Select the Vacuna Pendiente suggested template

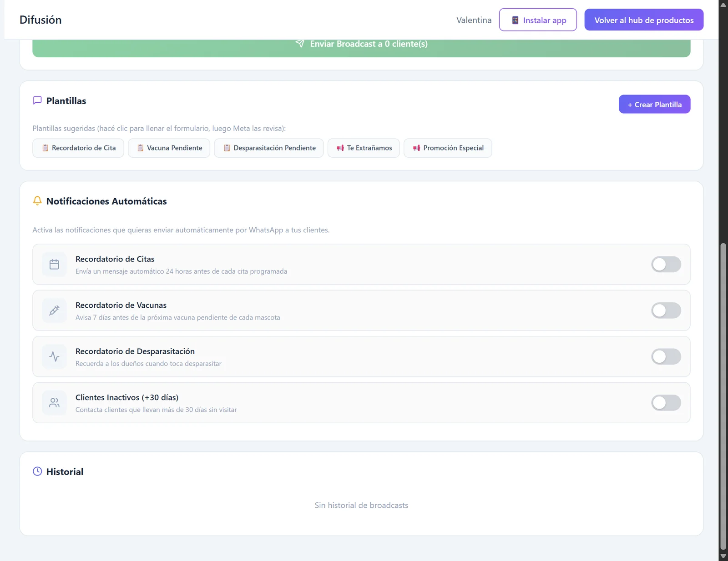coord(169,148)
